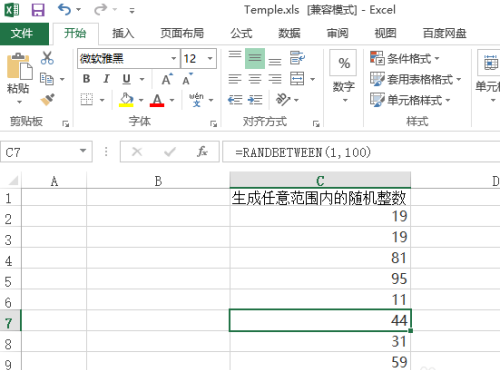Click the Increase Font Size icon
Screen dimensions: 500x370
click(x=167, y=79)
